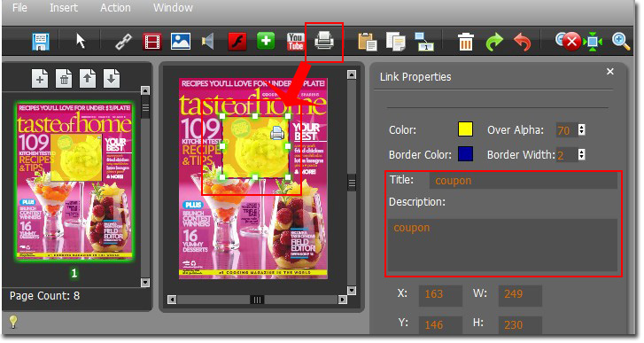
Task: Add a YouTube video
Action: click(x=295, y=42)
